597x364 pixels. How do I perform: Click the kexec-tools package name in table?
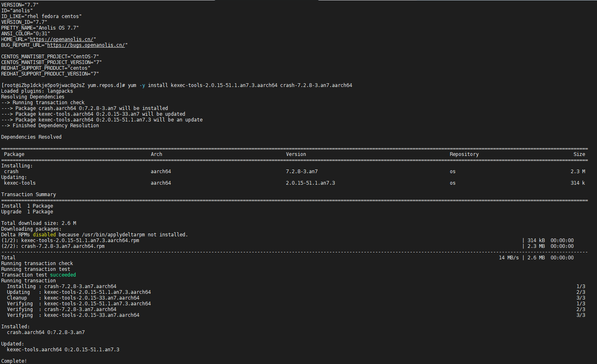20,183
